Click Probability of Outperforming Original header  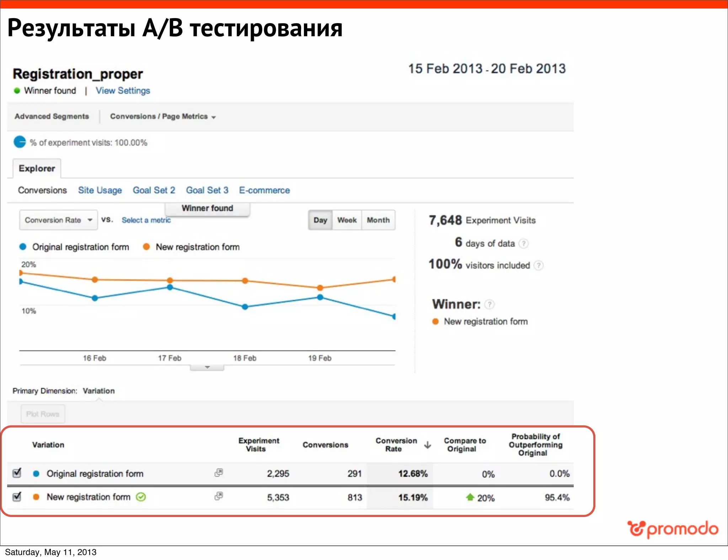535,445
